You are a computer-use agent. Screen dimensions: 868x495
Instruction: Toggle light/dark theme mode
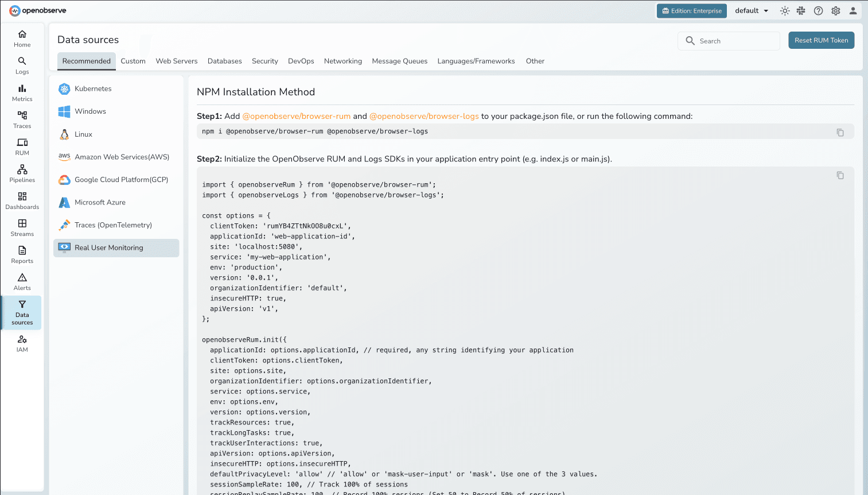click(x=785, y=10)
